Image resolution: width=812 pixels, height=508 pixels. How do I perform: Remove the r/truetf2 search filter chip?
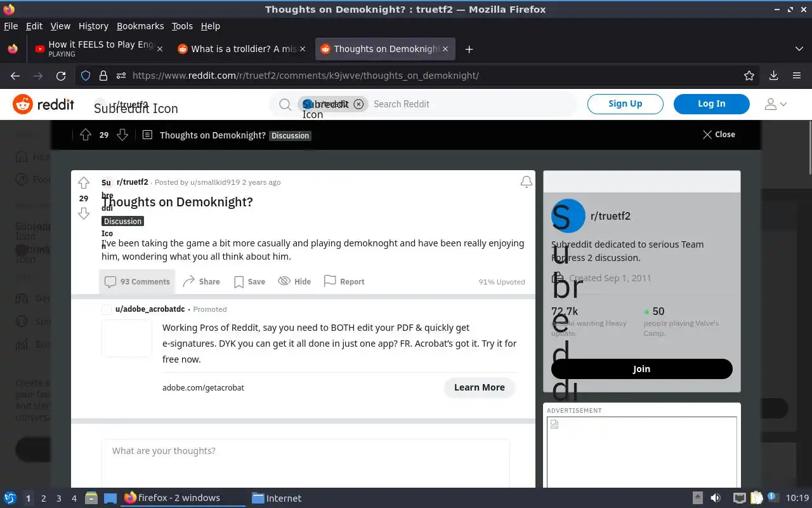[x=358, y=104]
